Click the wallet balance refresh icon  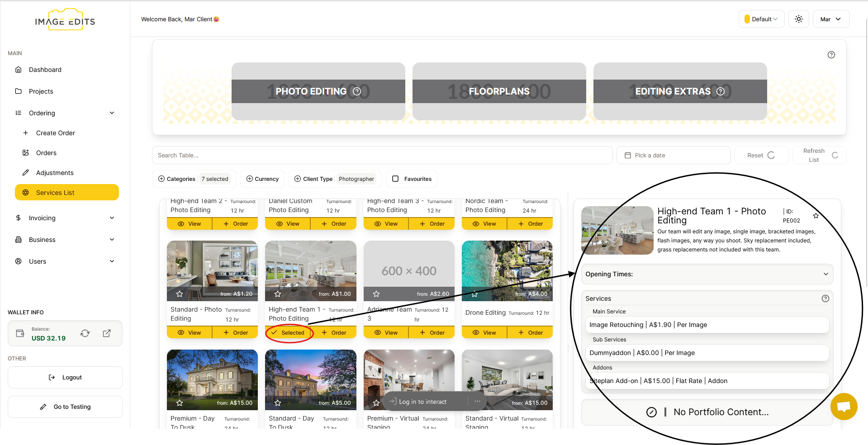[x=85, y=333]
